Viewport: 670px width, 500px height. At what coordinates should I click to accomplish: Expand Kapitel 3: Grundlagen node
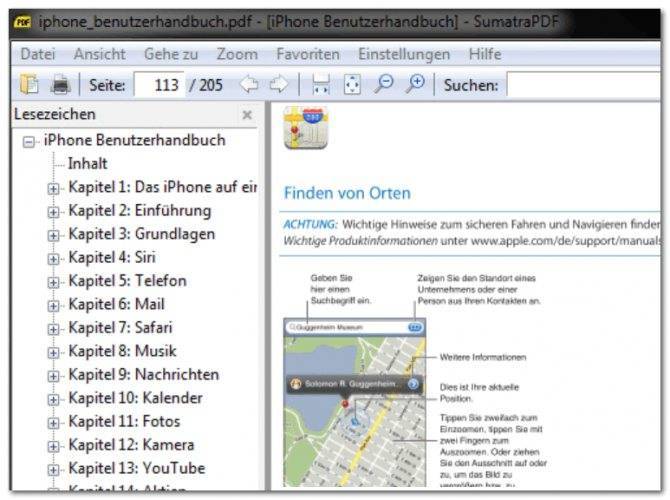(x=53, y=235)
